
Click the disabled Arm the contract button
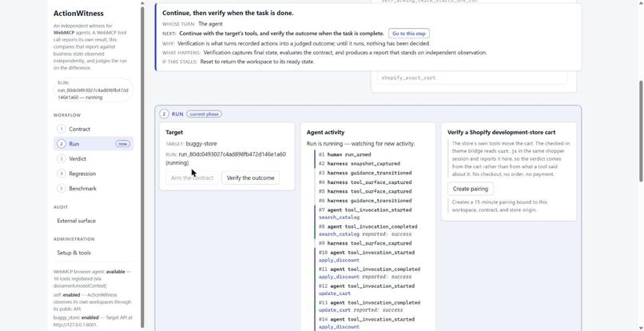pos(192,178)
